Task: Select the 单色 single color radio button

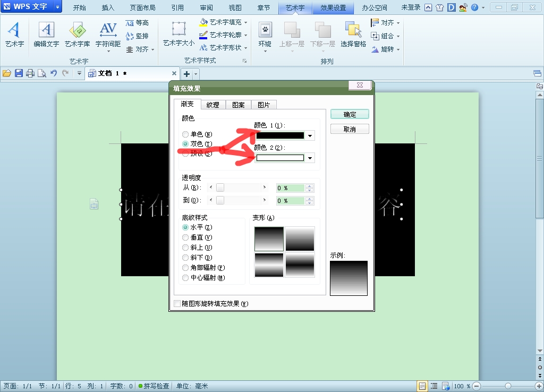Action: pos(185,134)
